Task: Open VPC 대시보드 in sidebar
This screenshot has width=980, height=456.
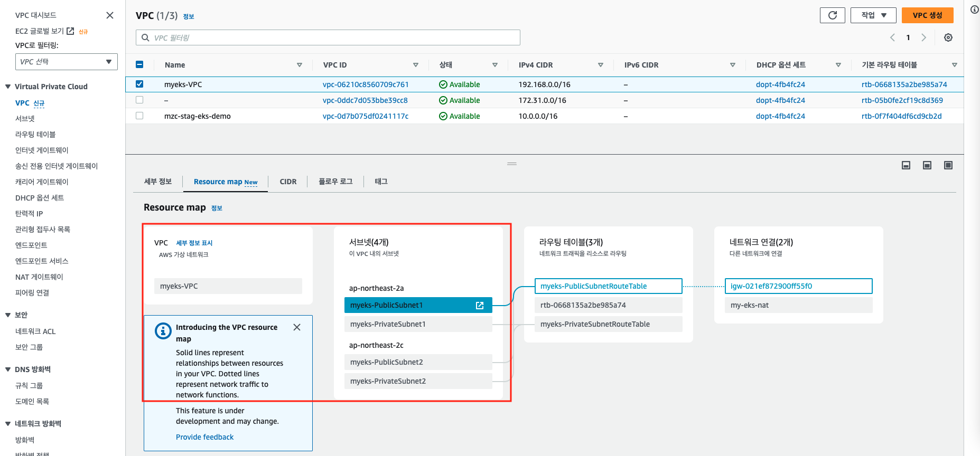Action: coord(35,15)
